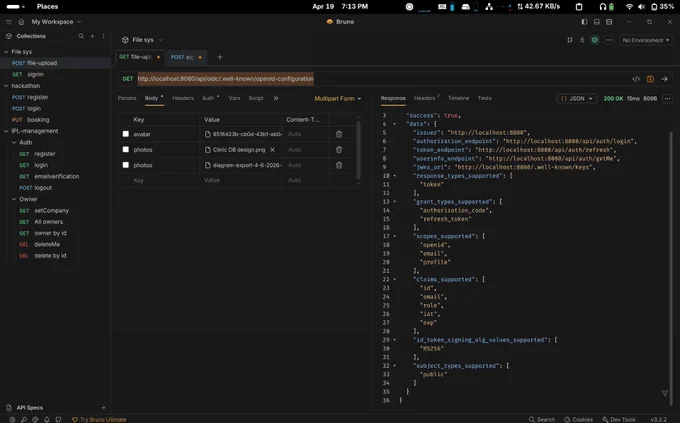The image size is (680, 423).
Task: Open the Collections panel options menu
Action: tap(103, 36)
